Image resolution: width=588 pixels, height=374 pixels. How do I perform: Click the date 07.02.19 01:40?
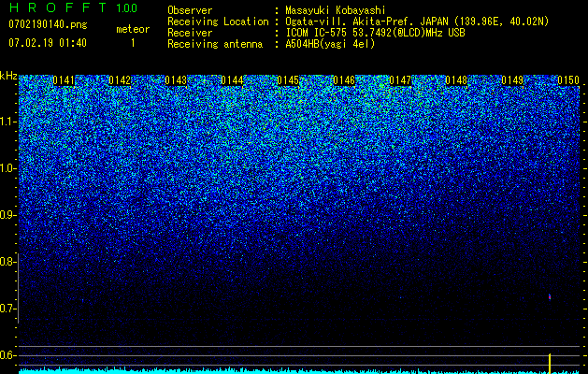click(48, 43)
